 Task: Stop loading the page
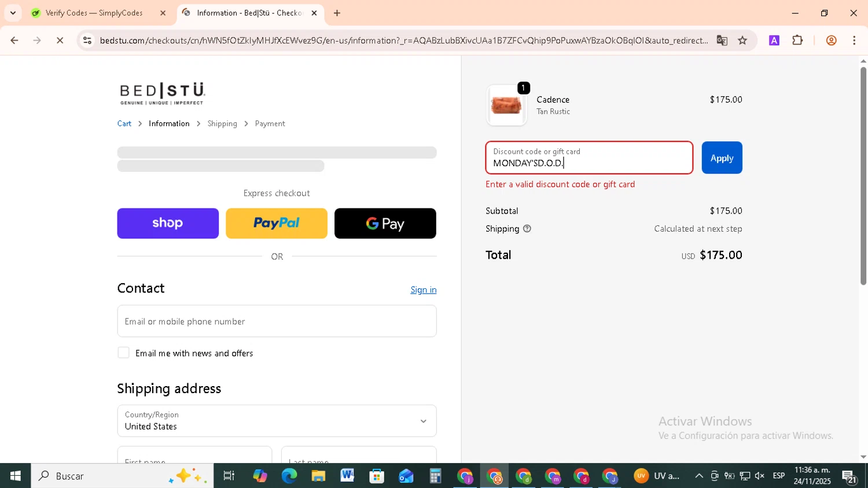click(60, 41)
